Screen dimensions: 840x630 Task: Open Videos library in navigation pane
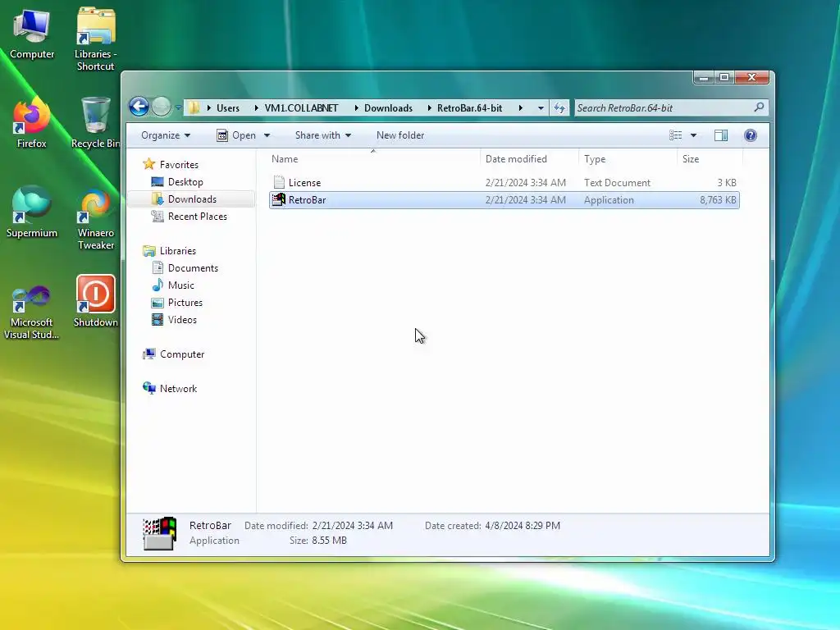182,319
